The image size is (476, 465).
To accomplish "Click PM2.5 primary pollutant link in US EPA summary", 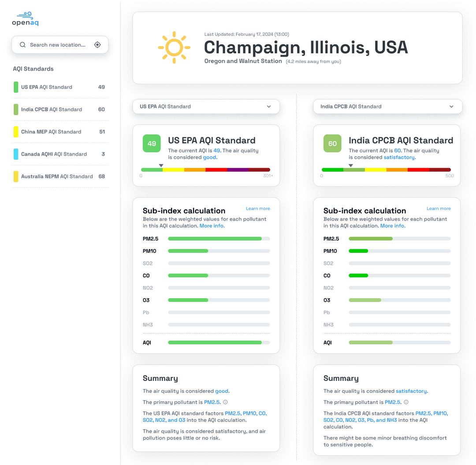I will [x=212, y=402].
